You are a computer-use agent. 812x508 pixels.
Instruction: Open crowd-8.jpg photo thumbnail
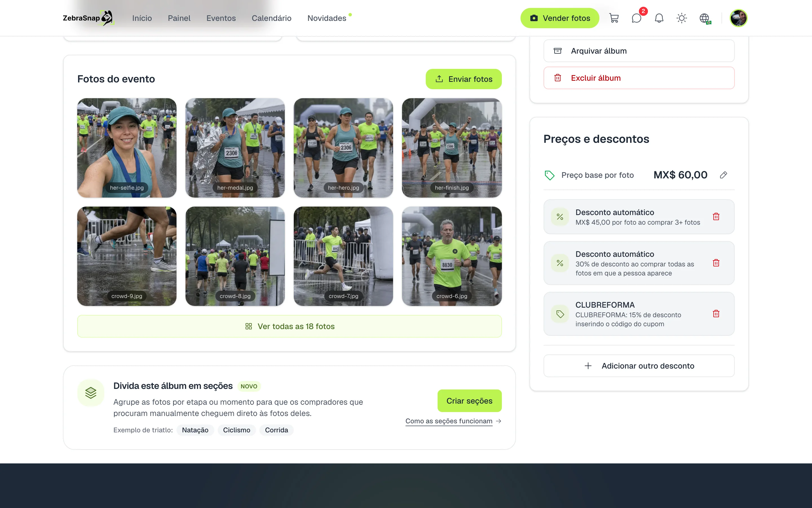(x=235, y=256)
